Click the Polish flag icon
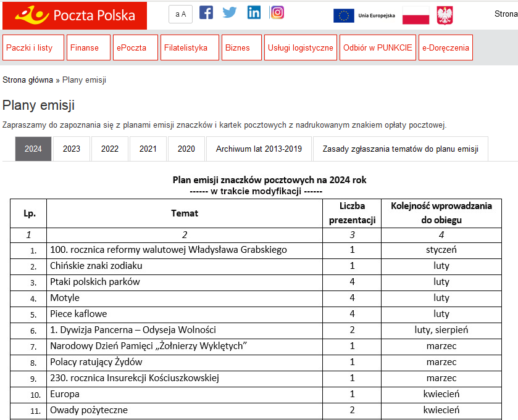Viewport: 518px width, 420px height. (416, 16)
